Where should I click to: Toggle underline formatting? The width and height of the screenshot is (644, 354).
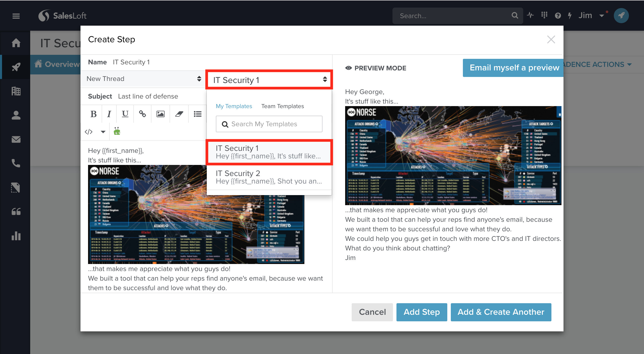pyautogui.click(x=125, y=114)
